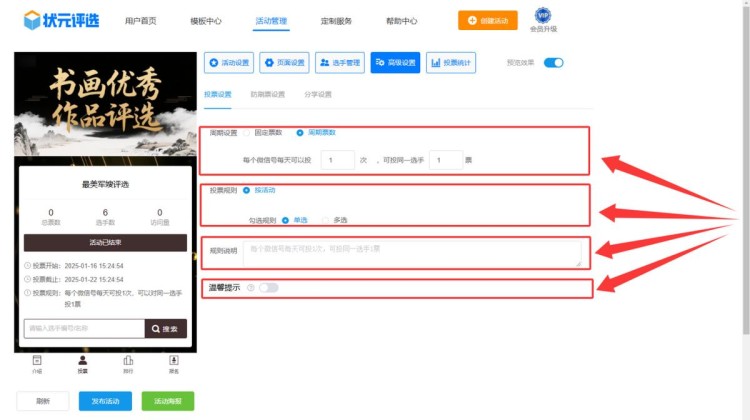
Task: Switch to the 分享设置 tab
Action: (x=318, y=95)
